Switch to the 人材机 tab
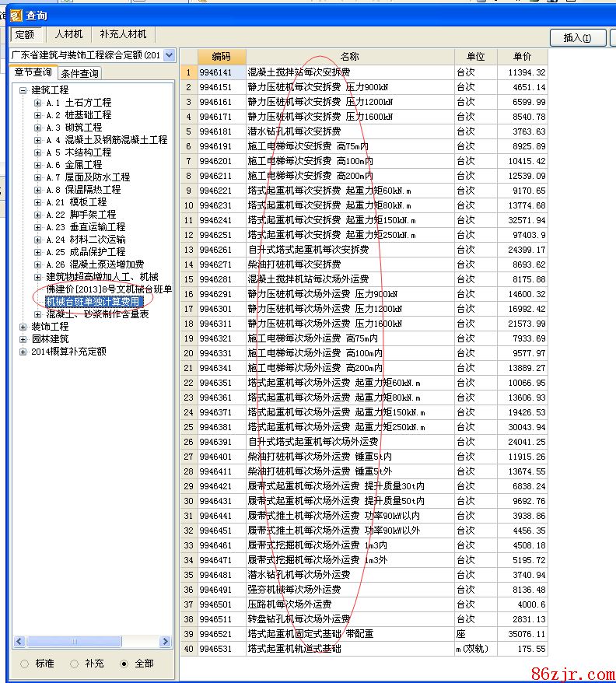The width and height of the screenshot is (616, 683). coord(69,35)
